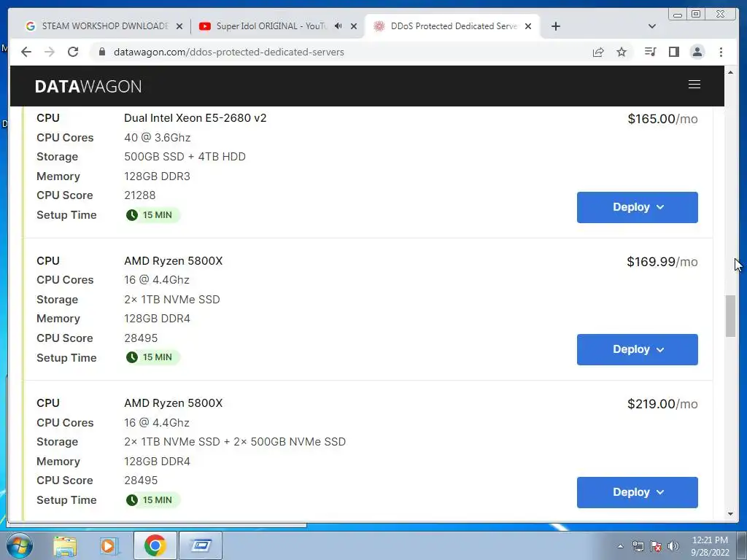The height and width of the screenshot is (560, 747).
Task: Deploy the $165.00 Xeon E5-2680 server
Action: point(638,207)
